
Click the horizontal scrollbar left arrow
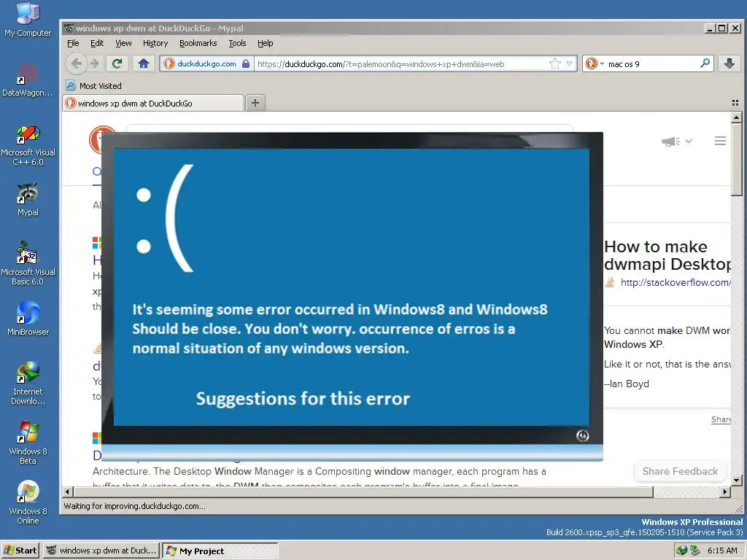pyautogui.click(x=68, y=491)
